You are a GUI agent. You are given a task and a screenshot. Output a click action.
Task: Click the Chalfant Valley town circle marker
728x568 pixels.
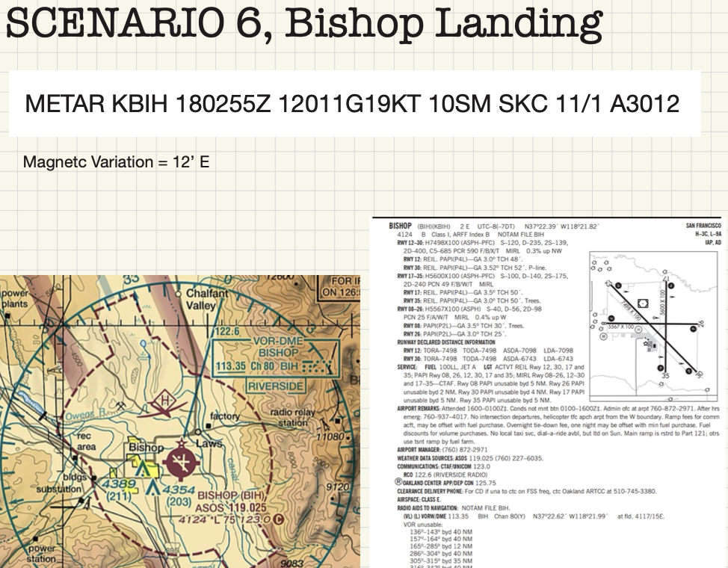tap(178, 292)
